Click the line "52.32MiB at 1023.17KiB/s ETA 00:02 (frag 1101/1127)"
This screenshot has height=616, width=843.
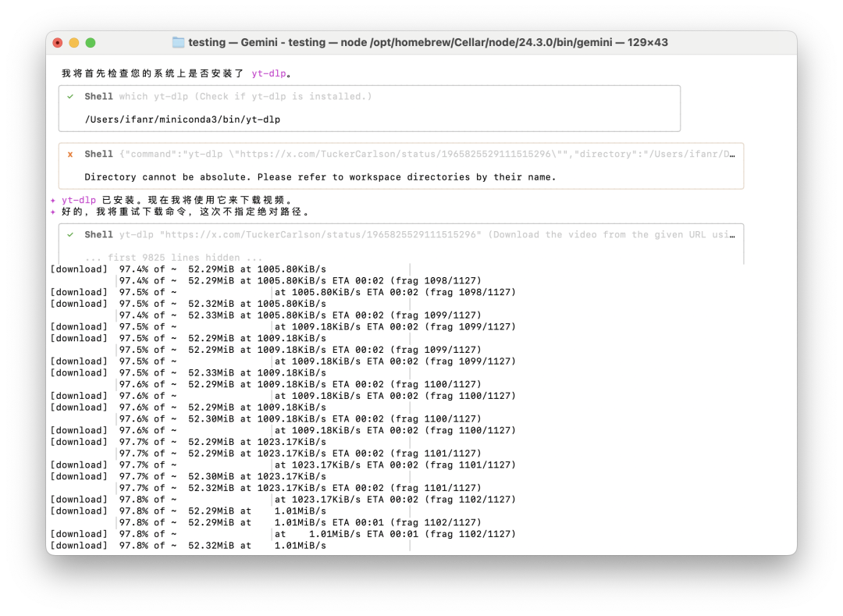pyautogui.click(x=300, y=488)
